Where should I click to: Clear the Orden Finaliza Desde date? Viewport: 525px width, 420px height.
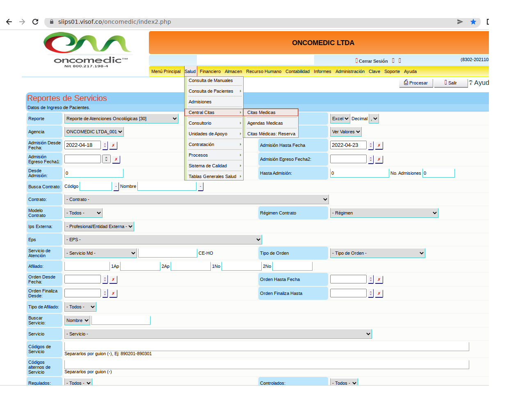click(113, 293)
